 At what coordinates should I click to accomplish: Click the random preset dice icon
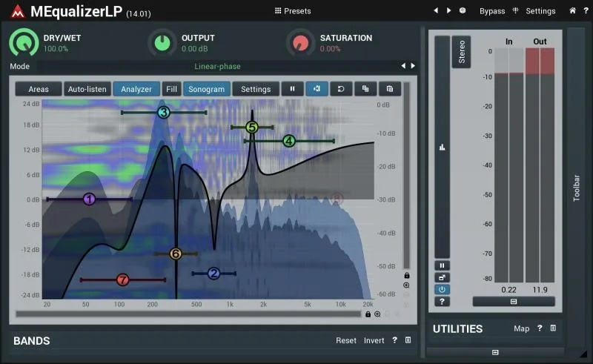pyautogui.click(x=462, y=10)
